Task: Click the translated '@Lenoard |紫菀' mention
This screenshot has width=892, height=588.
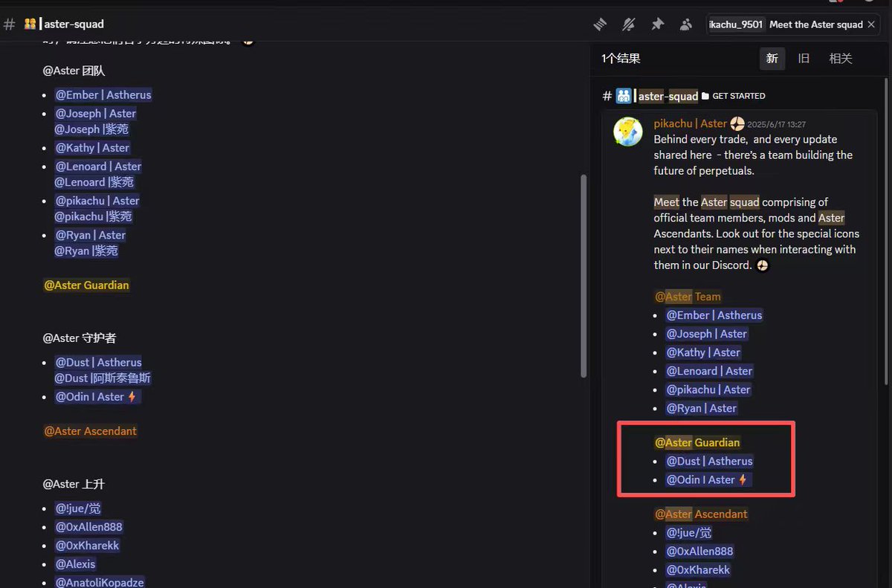Action: pos(94,181)
